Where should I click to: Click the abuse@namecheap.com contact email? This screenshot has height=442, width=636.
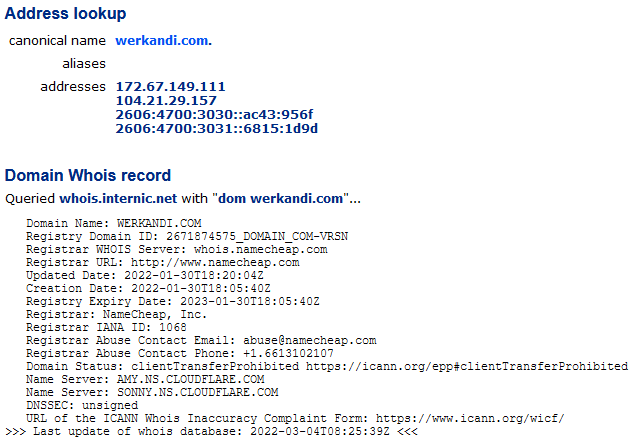tap(309, 340)
